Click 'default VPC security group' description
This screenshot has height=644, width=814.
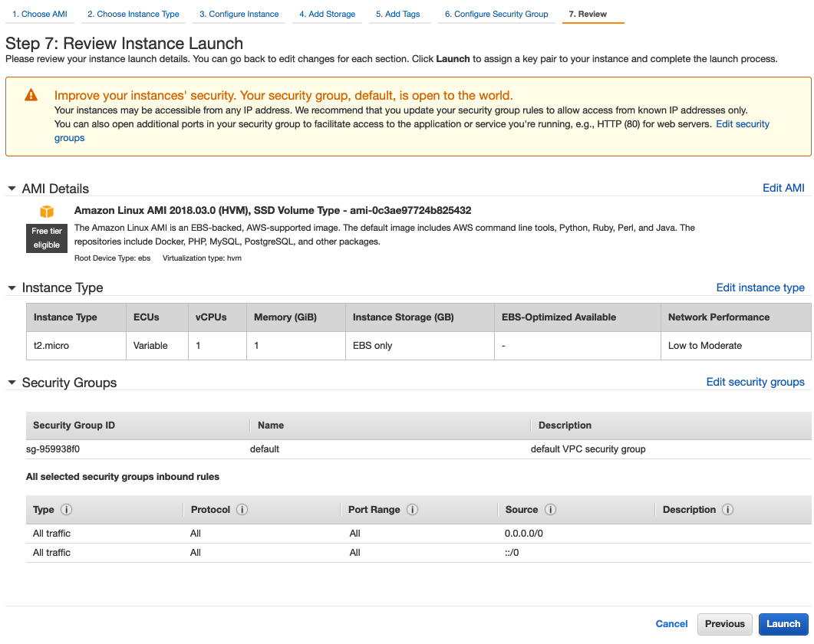point(588,449)
